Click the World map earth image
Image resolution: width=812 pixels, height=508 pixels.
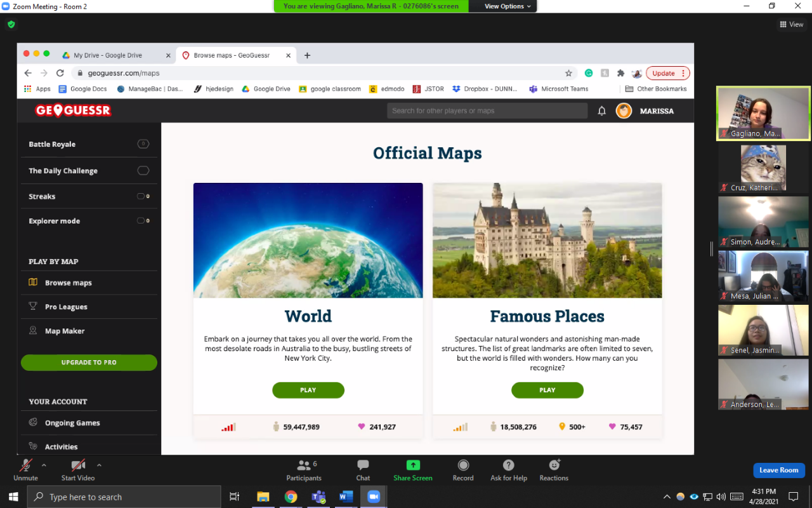pos(308,241)
